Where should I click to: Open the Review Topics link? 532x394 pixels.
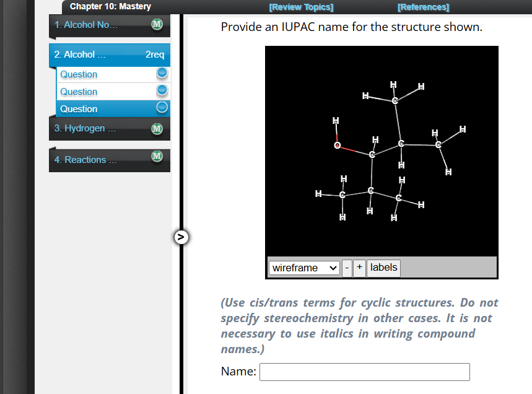pyautogui.click(x=301, y=7)
